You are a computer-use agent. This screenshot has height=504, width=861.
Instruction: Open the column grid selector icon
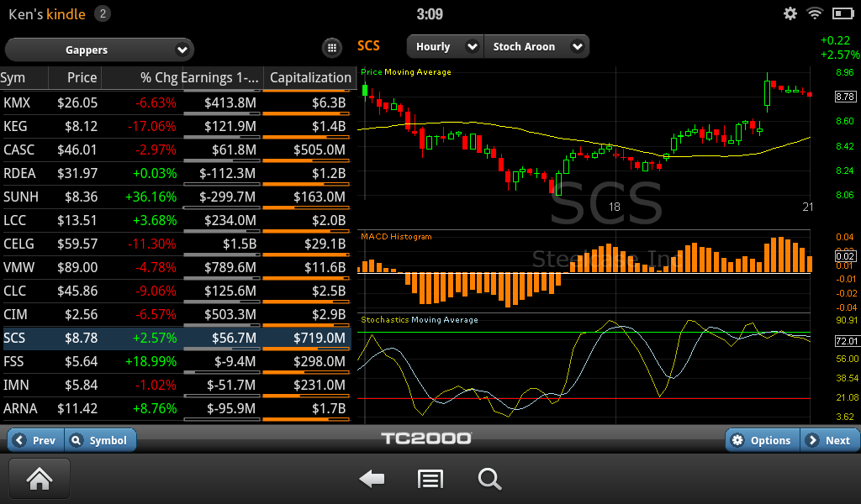click(x=332, y=48)
